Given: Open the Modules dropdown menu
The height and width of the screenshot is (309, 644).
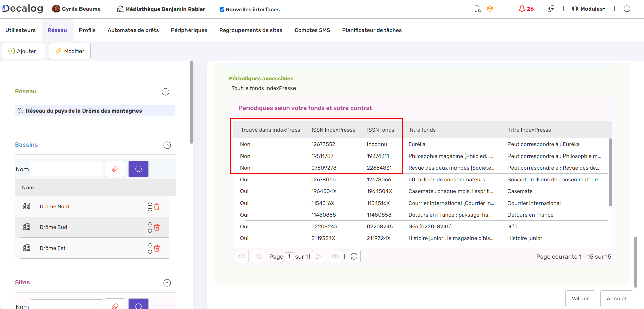Looking at the screenshot, I should 589,9.
